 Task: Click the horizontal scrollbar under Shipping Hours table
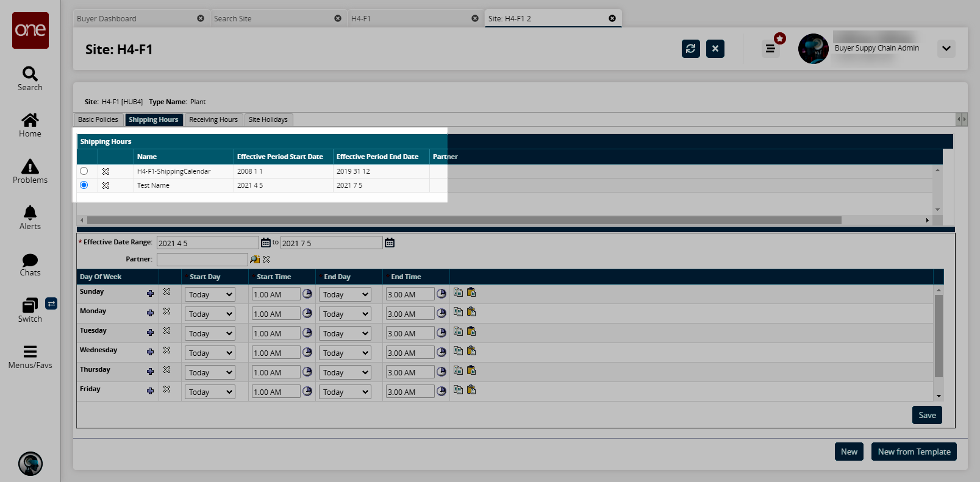tap(463, 220)
